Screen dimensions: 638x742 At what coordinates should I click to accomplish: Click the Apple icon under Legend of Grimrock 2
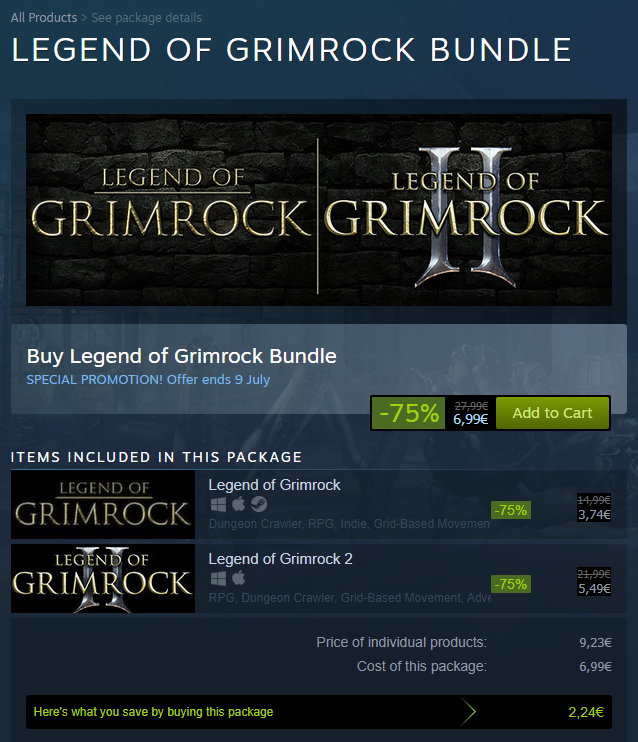pyautogui.click(x=239, y=578)
